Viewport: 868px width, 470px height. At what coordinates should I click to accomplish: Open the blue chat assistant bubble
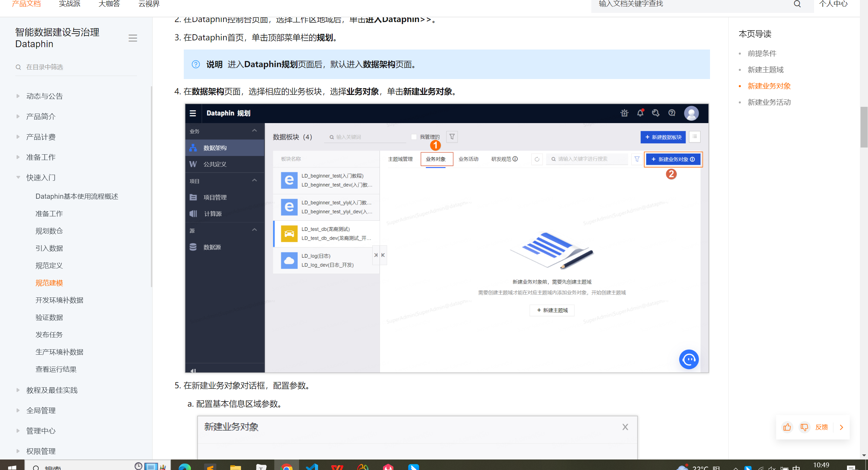689,359
